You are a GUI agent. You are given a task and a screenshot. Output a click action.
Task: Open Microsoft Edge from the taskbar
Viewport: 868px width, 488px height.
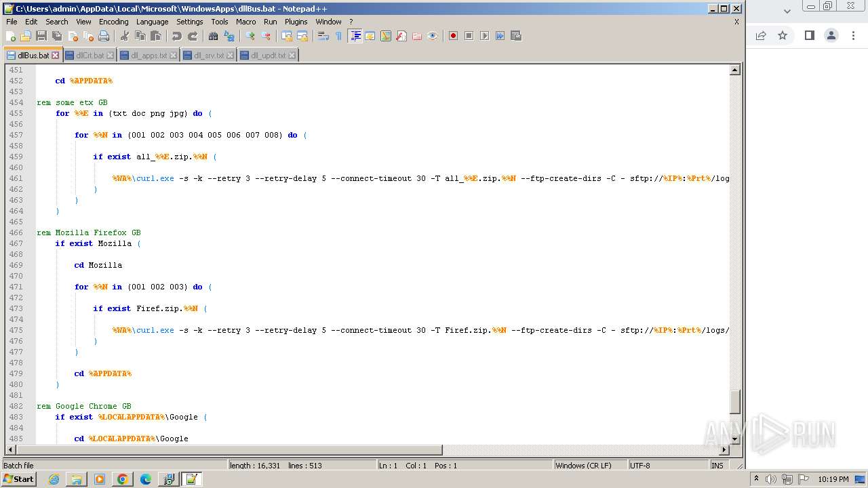[145, 479]
